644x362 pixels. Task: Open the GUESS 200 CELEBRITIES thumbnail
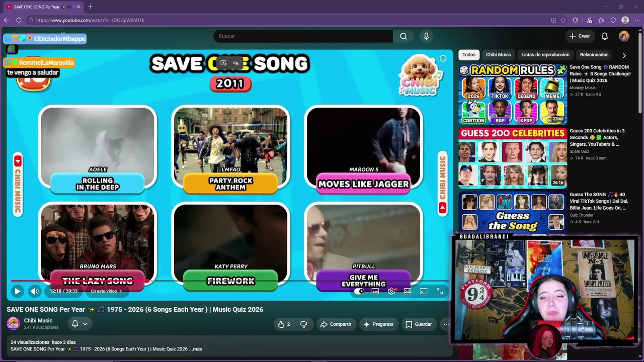(x=513, y=157)
